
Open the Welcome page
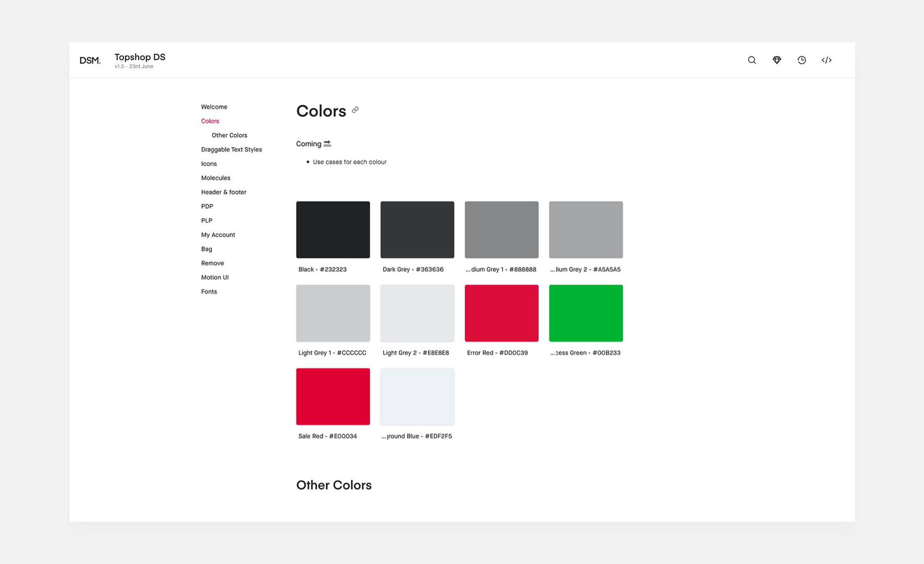pyautogui.click(x=214, y=107)
